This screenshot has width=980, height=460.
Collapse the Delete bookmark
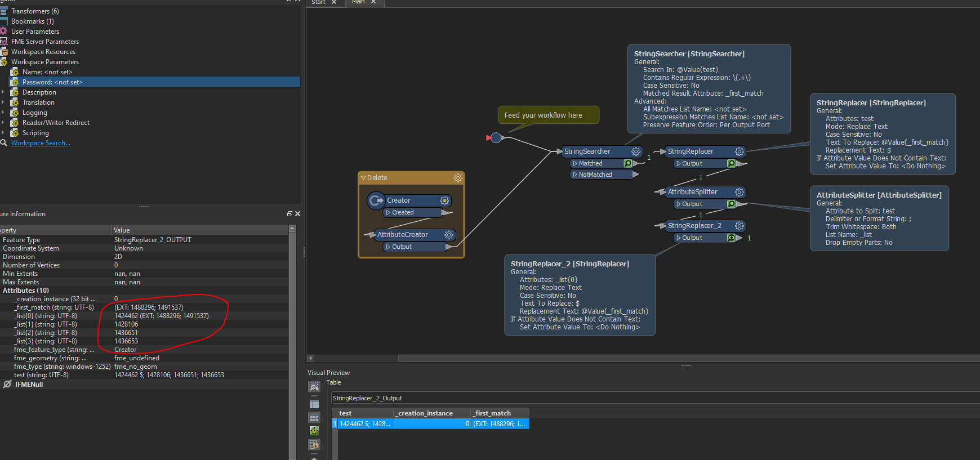pyautogui.click(x=363, y=178)
